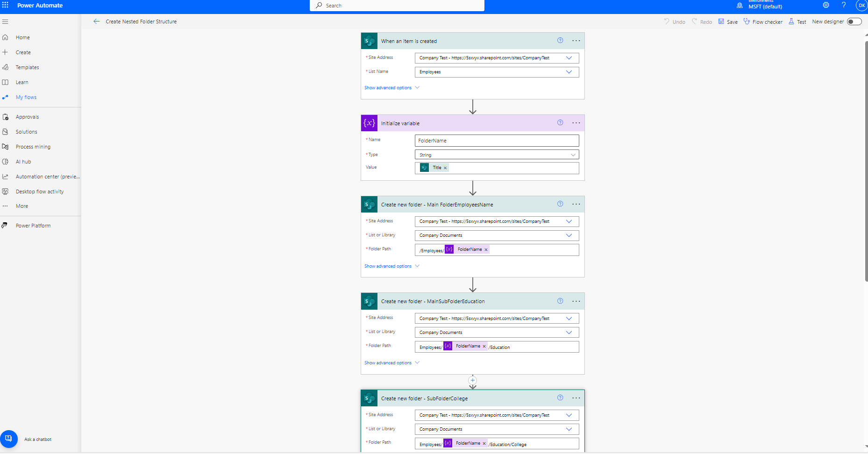Expand List or Library in Main FolderEmployeesName card
This screenshot has height=454, width=868.
pos(569,235)
